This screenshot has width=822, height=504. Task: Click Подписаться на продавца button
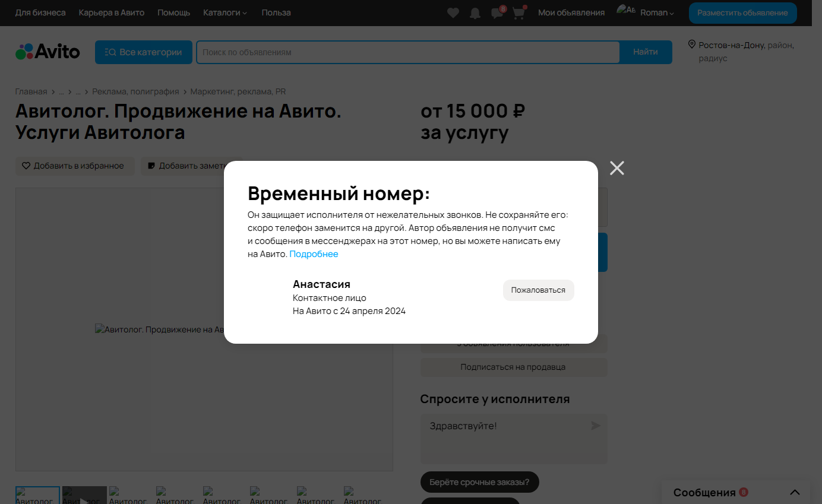point(514,367)
